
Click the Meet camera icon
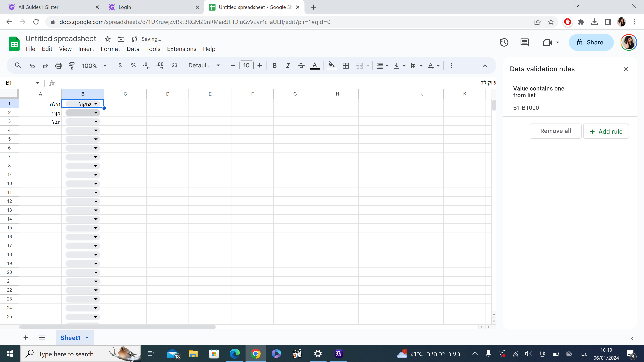pos(547,42)
